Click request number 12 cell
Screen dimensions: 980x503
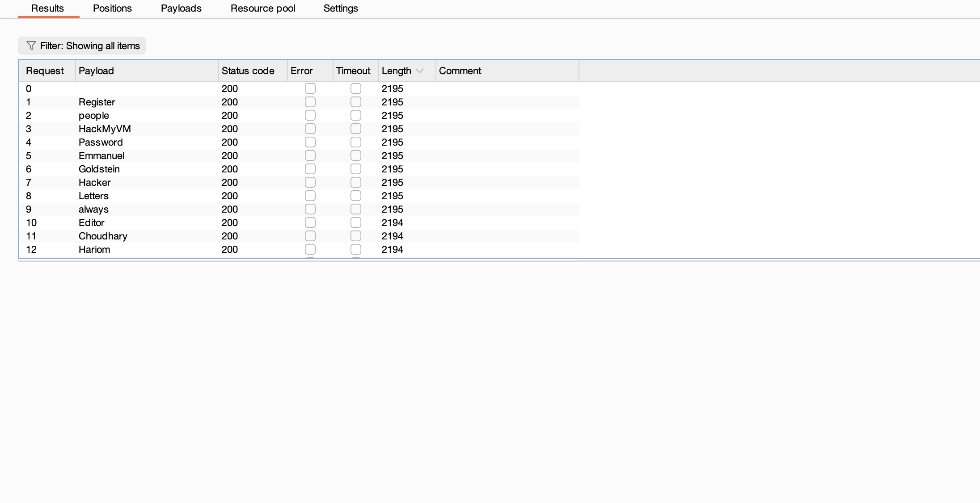coord(47,249)
